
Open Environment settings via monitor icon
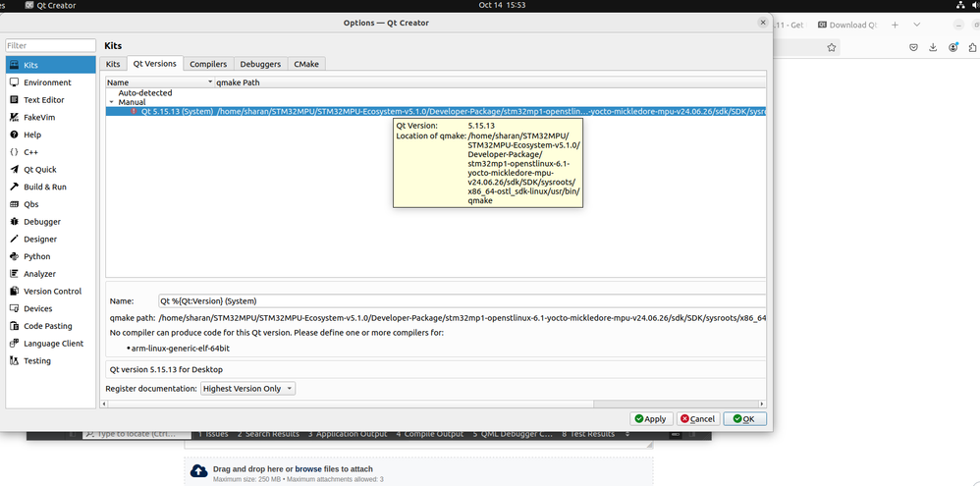click(15, 82)
